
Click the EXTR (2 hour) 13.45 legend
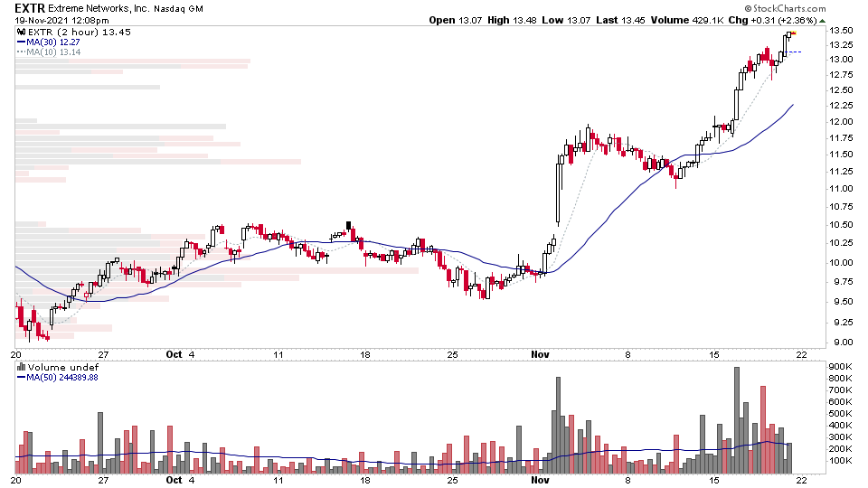80,33
